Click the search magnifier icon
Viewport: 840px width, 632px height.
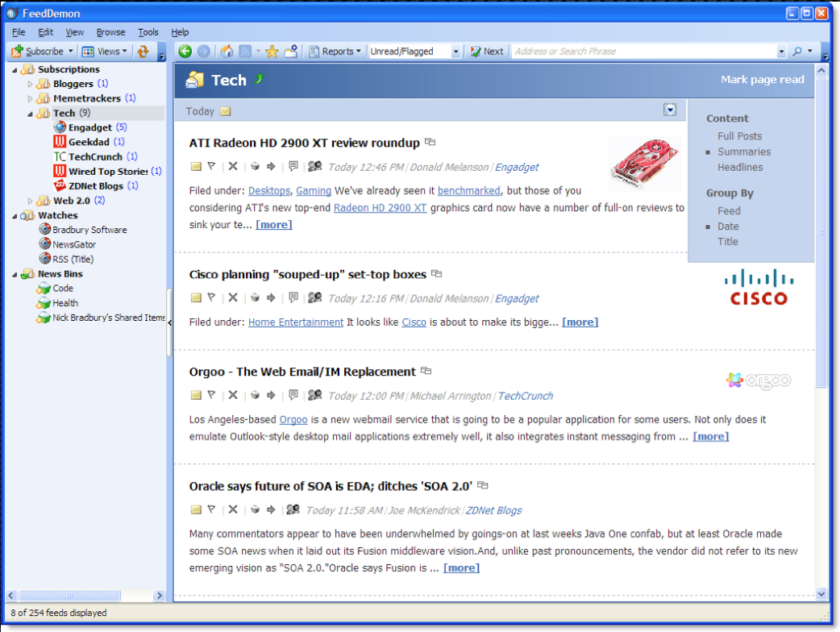(797, 52)
